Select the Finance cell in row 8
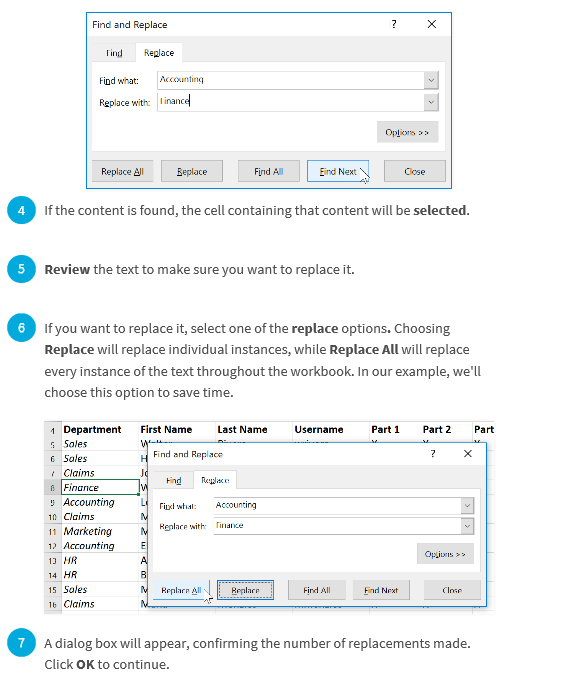 pyautogui.click(x=100, y=487)
